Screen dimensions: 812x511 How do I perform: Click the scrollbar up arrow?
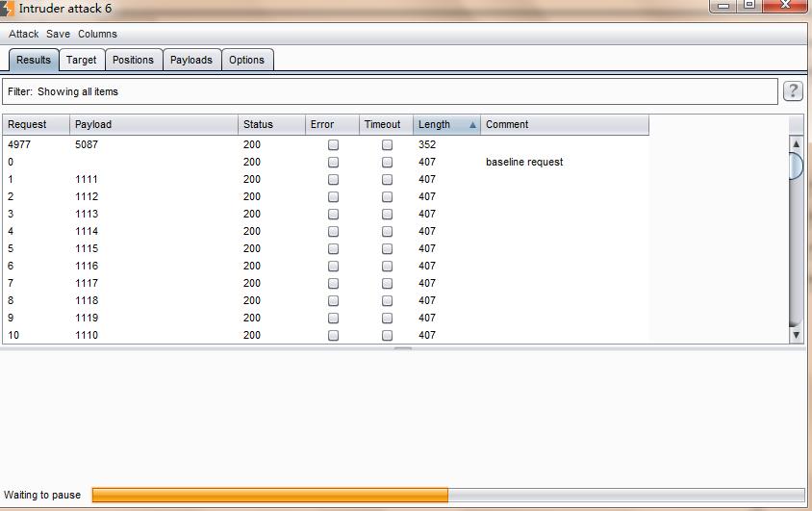796,143
